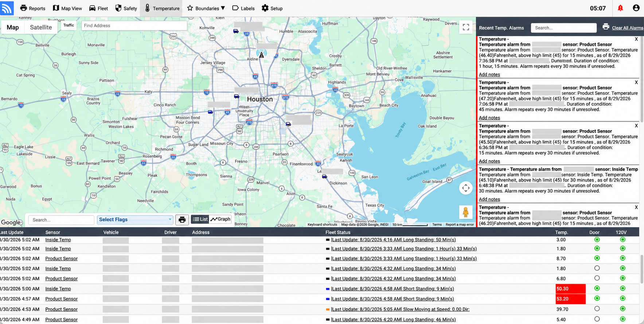Click map camera pan control

[466, 188]
